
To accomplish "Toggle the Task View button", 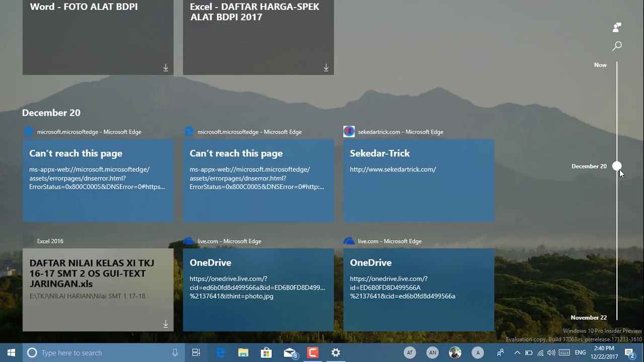I will tap(196, 353).
